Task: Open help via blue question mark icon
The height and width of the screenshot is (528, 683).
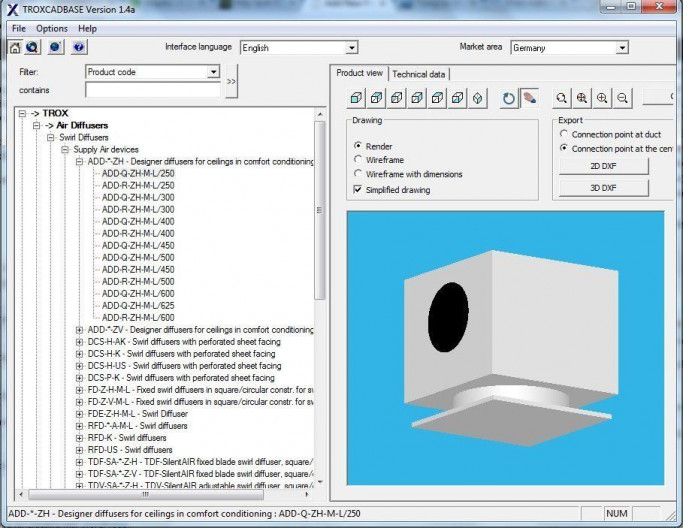Action: 79,47
